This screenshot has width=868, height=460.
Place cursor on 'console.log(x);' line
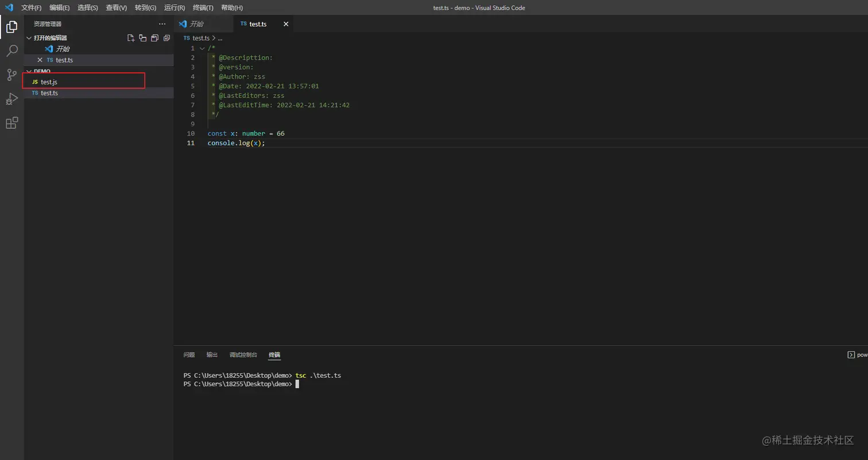[x=237, y=143]
